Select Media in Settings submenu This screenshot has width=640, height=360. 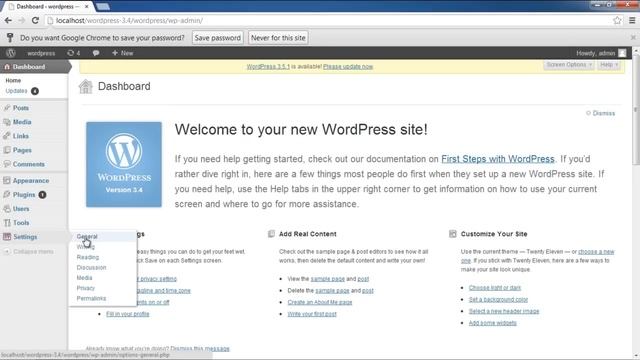[84, 278]
